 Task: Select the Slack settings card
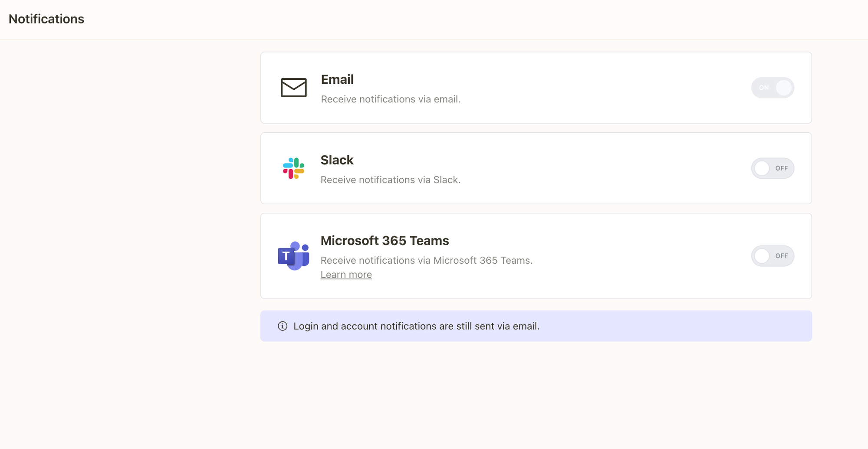(x=536, y=168)
